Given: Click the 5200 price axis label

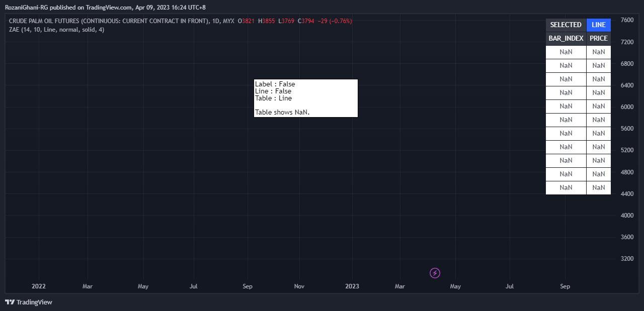Looking at the screenshot, I should click(627, 150).
